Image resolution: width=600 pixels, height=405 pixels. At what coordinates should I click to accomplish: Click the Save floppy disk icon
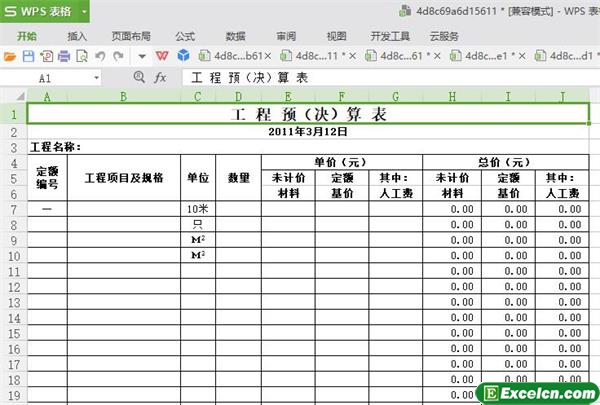28,57
